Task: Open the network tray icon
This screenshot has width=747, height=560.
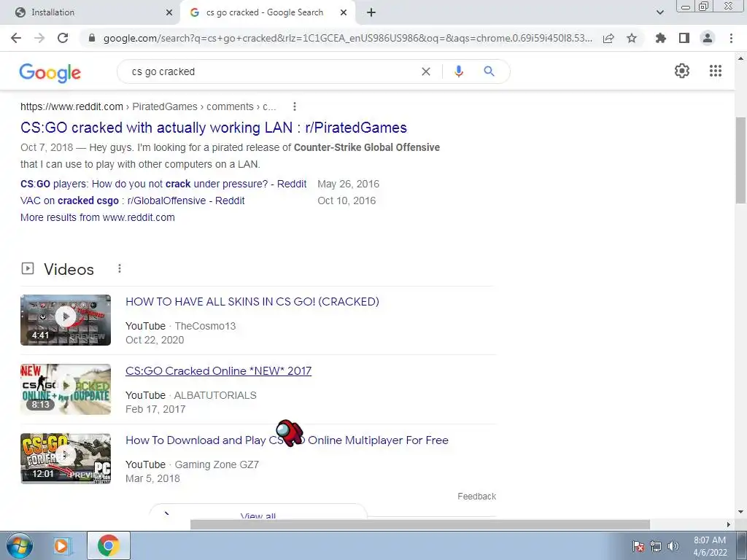Action: [x=656, y=546]
